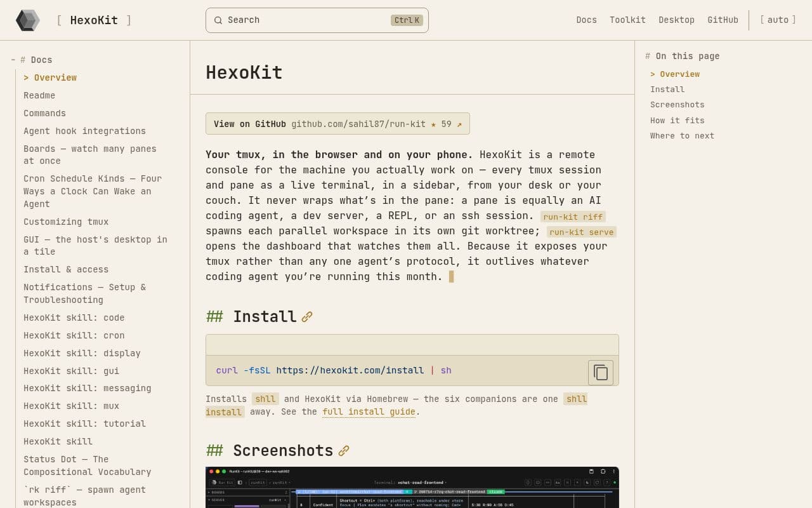Open HexoKit skill: messaging page
The width and height of the screenshot is (812, 508).
87,388
